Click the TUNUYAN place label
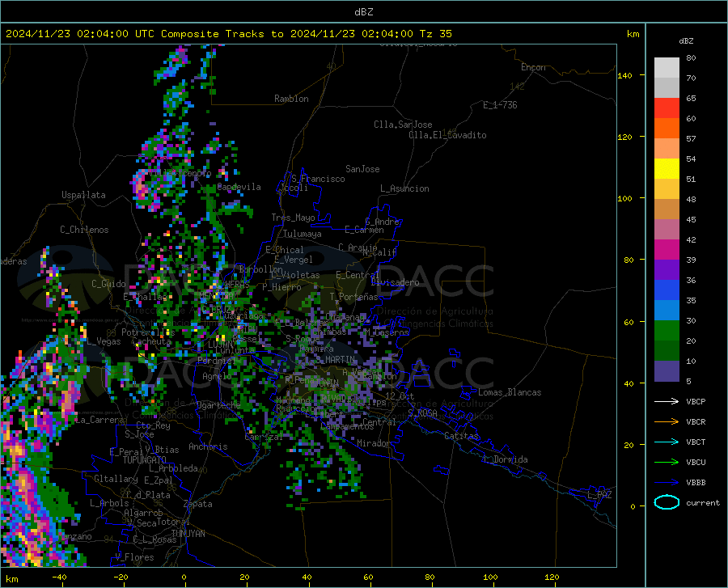728x588 pixels. coord(188,534)
